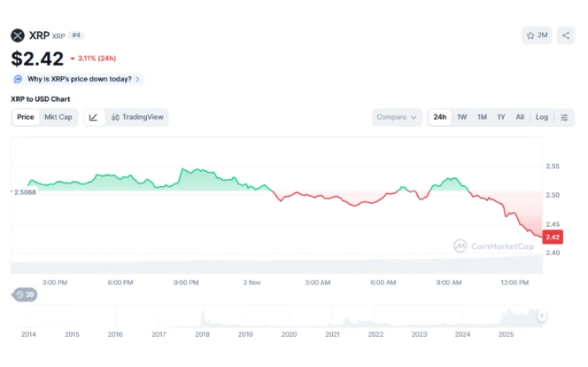Open 'Why is XRP's price down today?'
This screenshot has height=367, width=588.
coord(79,79)
